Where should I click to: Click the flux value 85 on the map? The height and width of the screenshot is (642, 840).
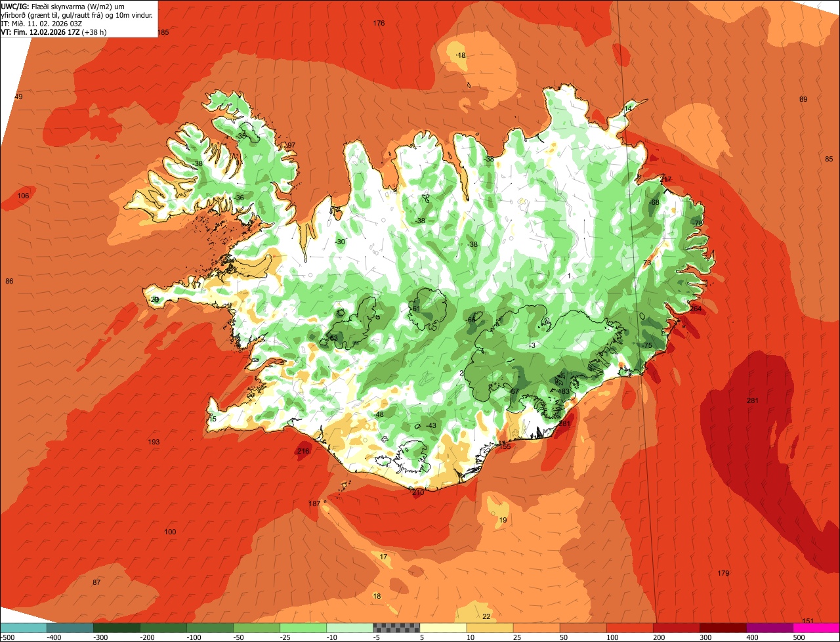pyautogui.click(x=829, y=159)
